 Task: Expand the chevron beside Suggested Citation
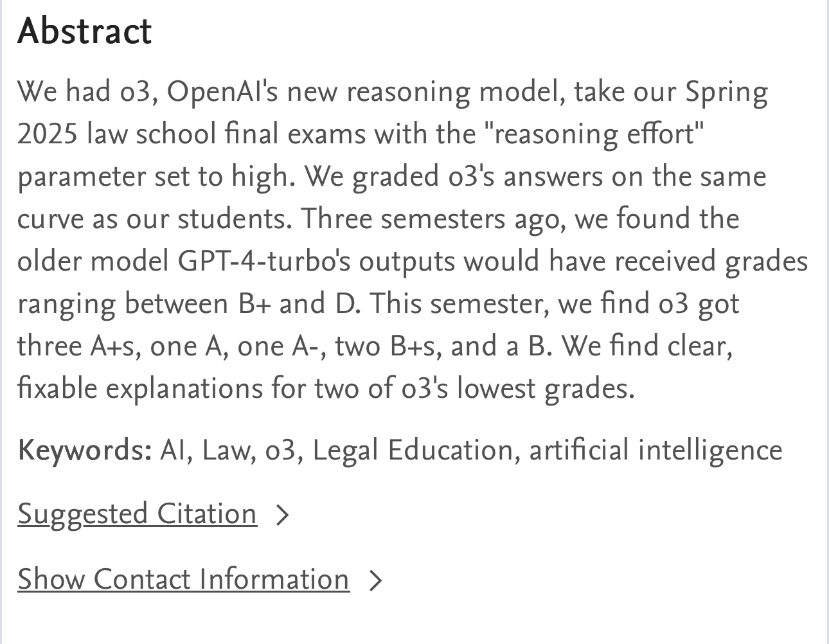tap(281, 515)
